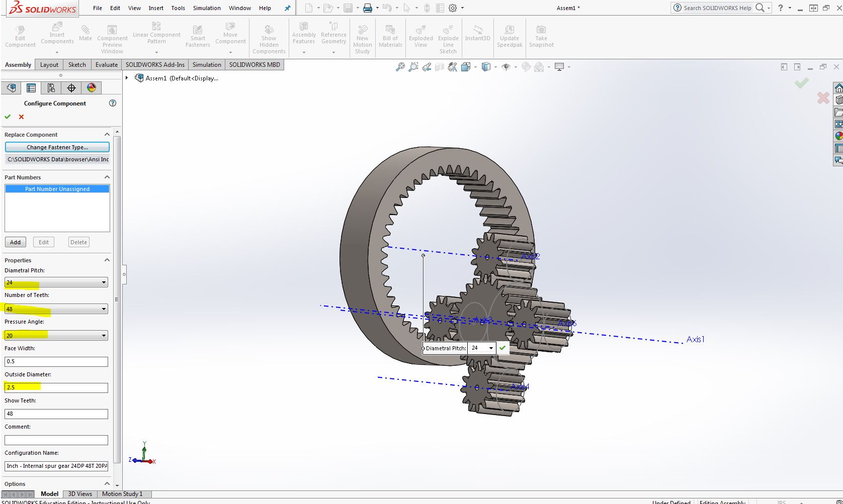Click the Change Fastener Type button
Screen dimensions: 843x504
pos(57,147)
